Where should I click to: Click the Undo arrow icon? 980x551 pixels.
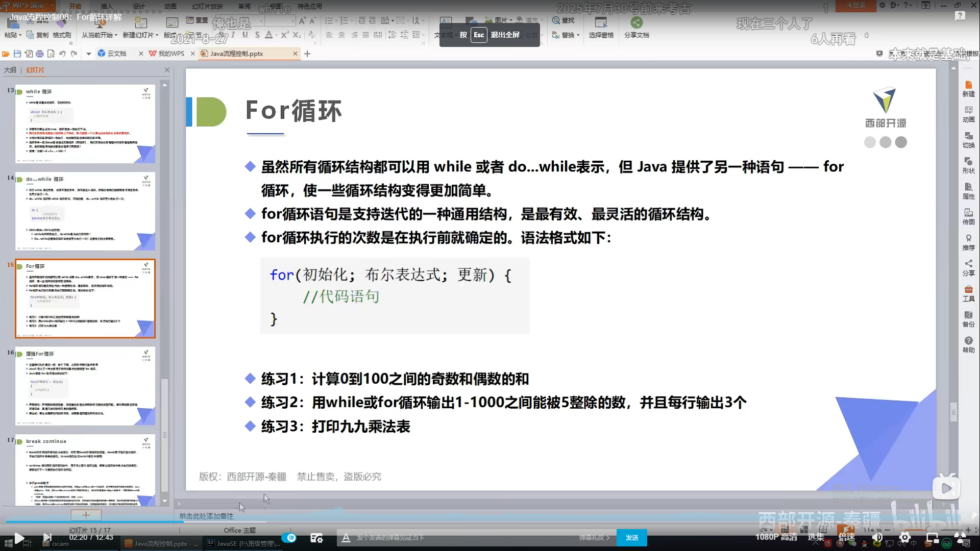point(62,54)
